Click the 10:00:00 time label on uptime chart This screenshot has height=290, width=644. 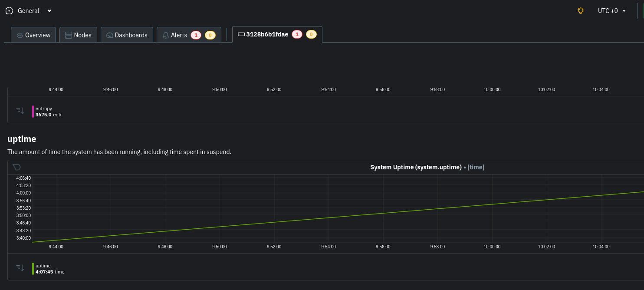(492, 247)
